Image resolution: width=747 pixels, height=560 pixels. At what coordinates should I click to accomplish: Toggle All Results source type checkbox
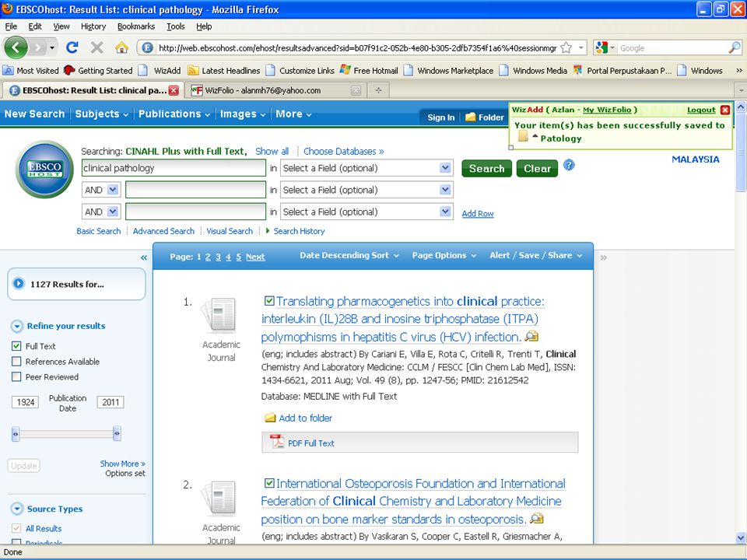[16, 528]
